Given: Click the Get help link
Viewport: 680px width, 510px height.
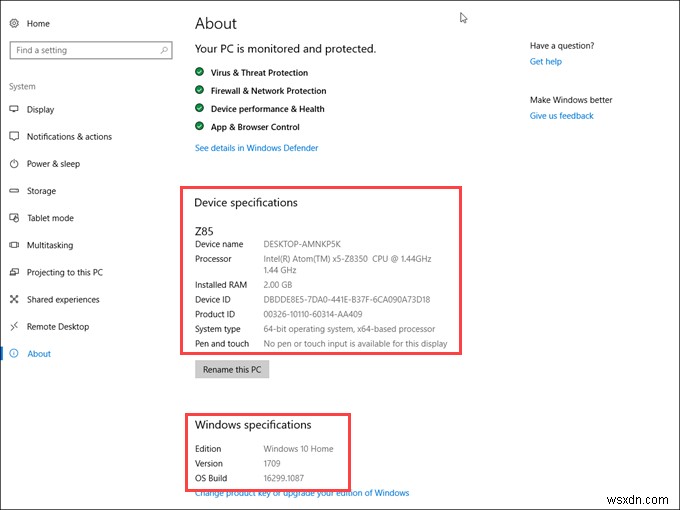Looking at the screenshot, I should click(545, 62).
